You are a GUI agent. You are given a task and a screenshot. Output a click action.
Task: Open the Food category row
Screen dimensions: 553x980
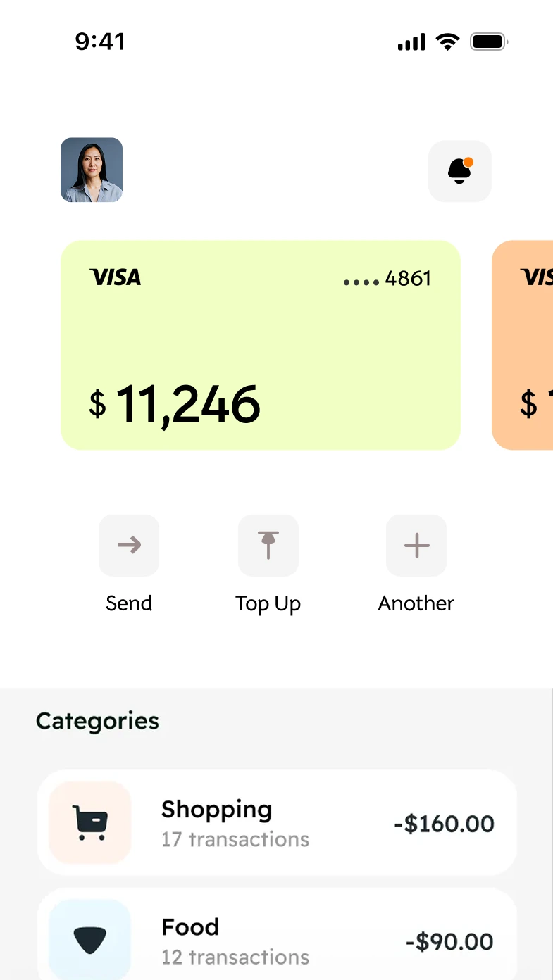point(277,940)
